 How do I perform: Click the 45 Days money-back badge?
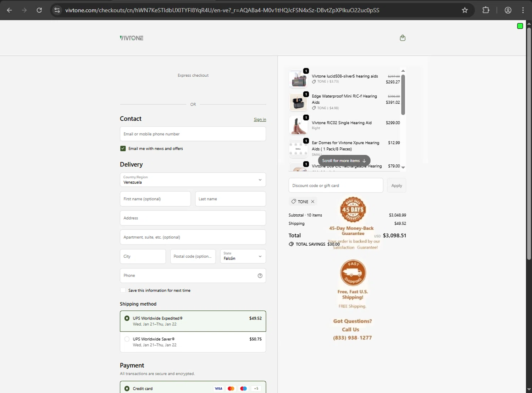(x=353, y=209)
